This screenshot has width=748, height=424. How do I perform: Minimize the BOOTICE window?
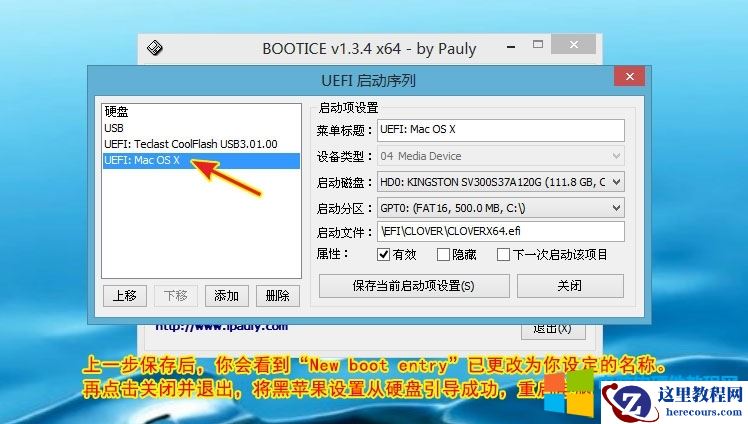point(511,46)
